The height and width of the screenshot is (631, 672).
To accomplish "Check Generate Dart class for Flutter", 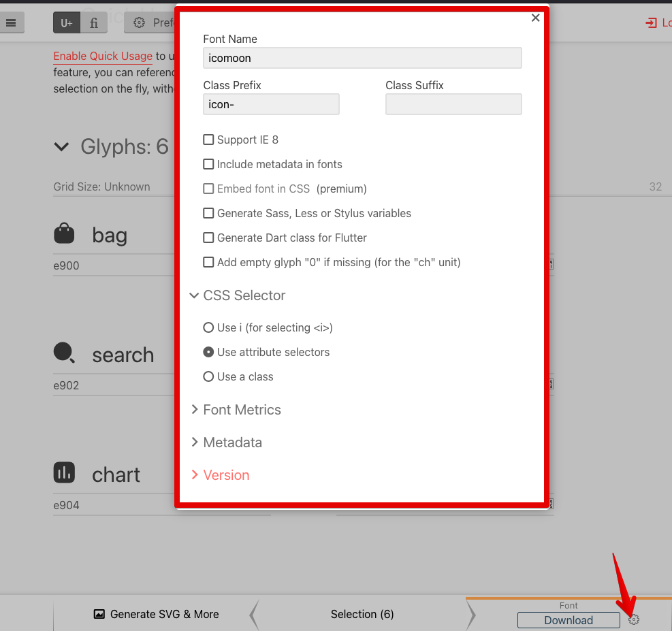I will [x=208, y=238].
